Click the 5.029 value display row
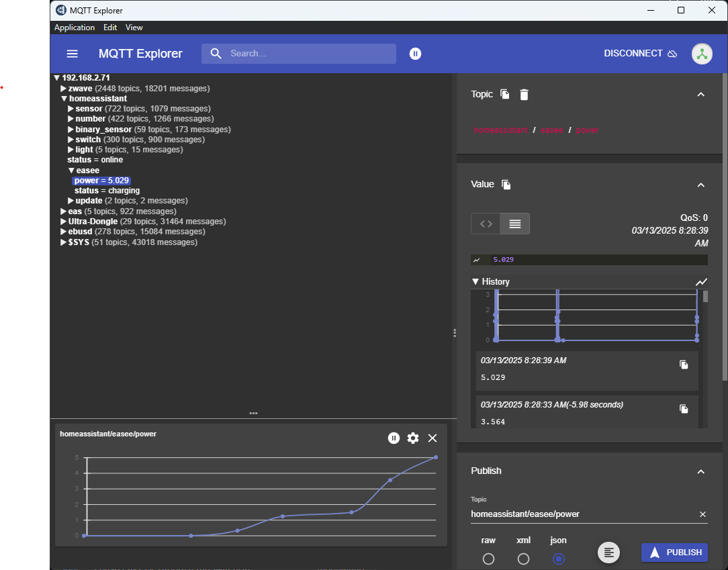This screenshot has height=570, width=728. [589, 260]
